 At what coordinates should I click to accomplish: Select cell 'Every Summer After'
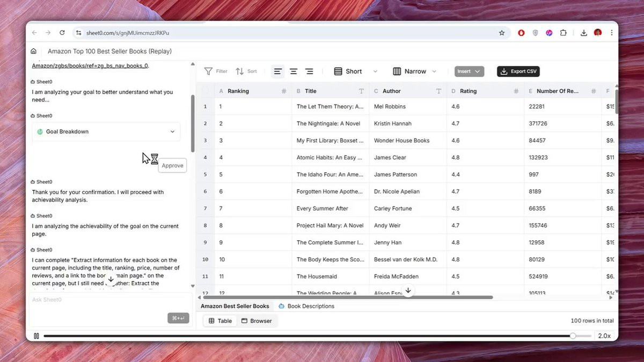click(x=331, y=209)
